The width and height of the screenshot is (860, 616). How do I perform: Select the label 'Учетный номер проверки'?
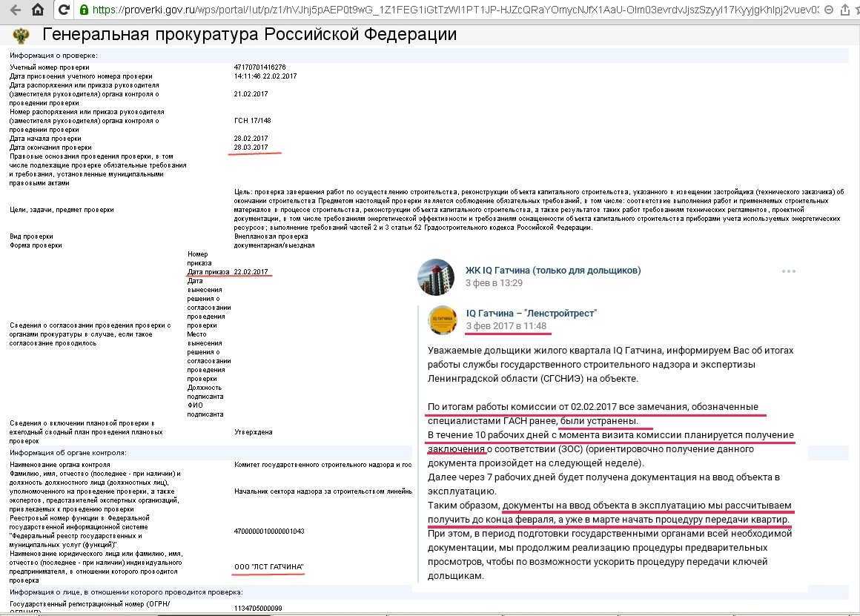coord(50,67)
